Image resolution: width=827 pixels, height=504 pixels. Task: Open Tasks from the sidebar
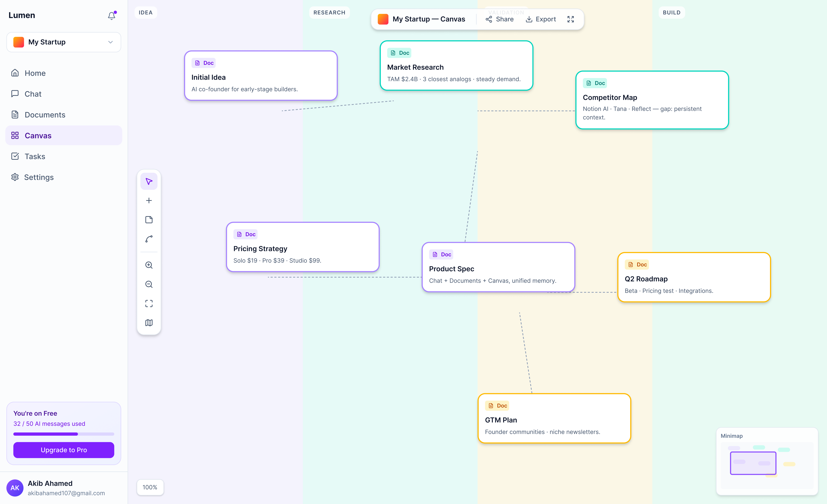pyautogui.click(x=64, y=156)
